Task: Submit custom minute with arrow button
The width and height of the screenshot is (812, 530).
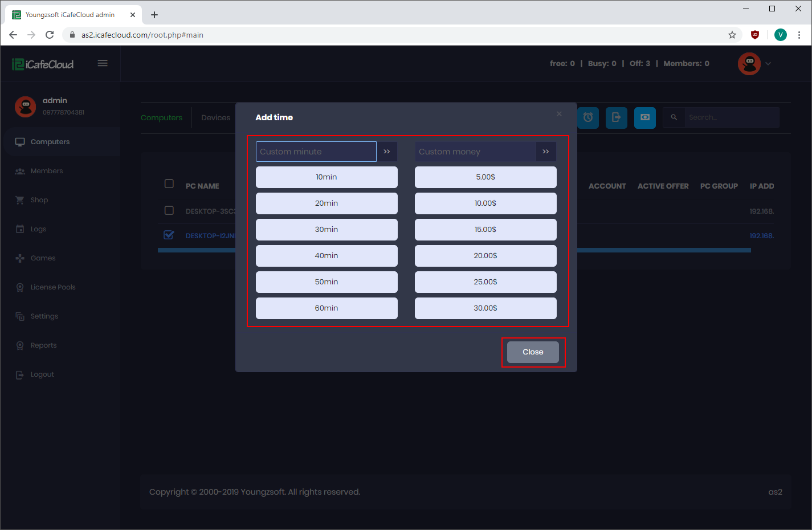Action: (x=387, y=152)
